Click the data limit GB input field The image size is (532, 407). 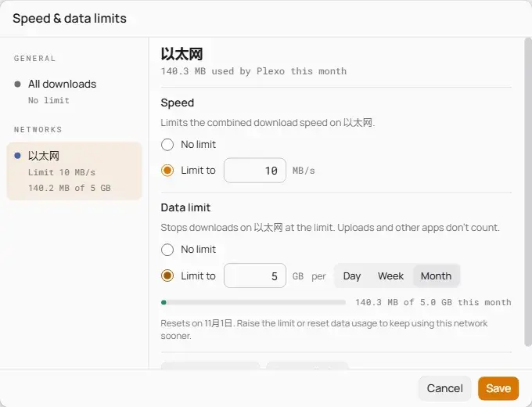(x=255, y=276)
